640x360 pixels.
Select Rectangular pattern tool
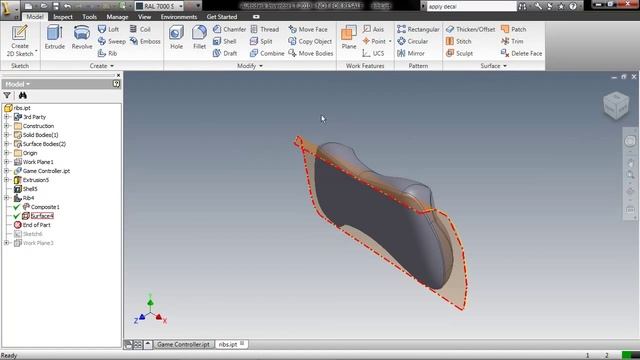tap(418, 29)
